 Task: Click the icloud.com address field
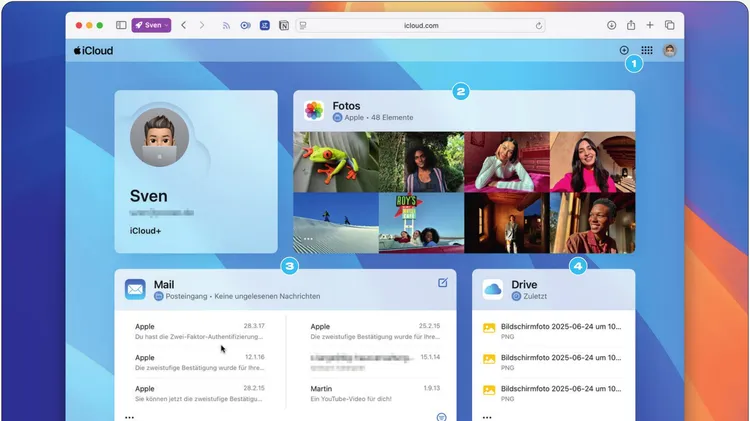point(420,25)
